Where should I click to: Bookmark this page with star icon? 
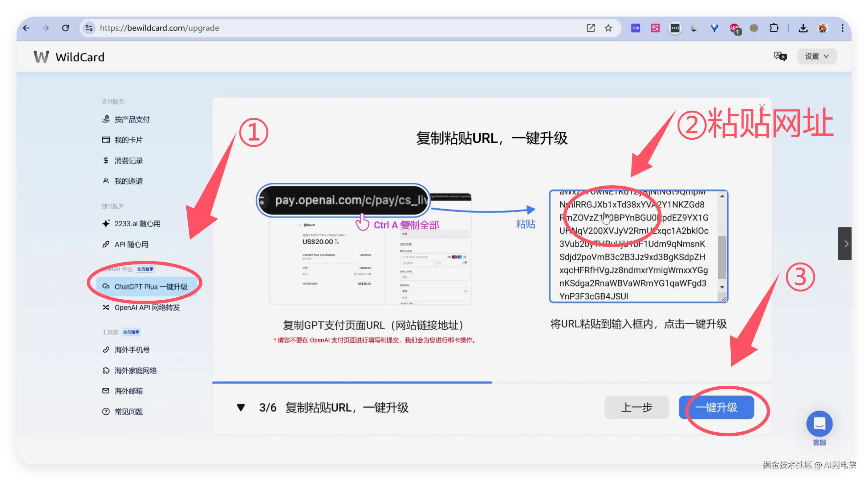(608, 28)
